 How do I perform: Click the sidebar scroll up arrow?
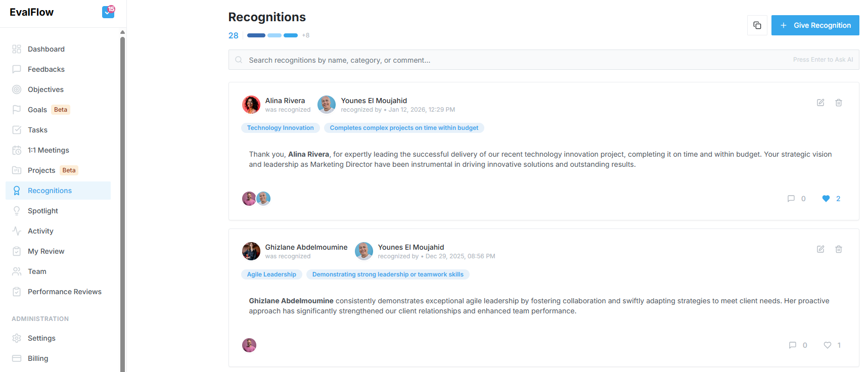(122, 32)
